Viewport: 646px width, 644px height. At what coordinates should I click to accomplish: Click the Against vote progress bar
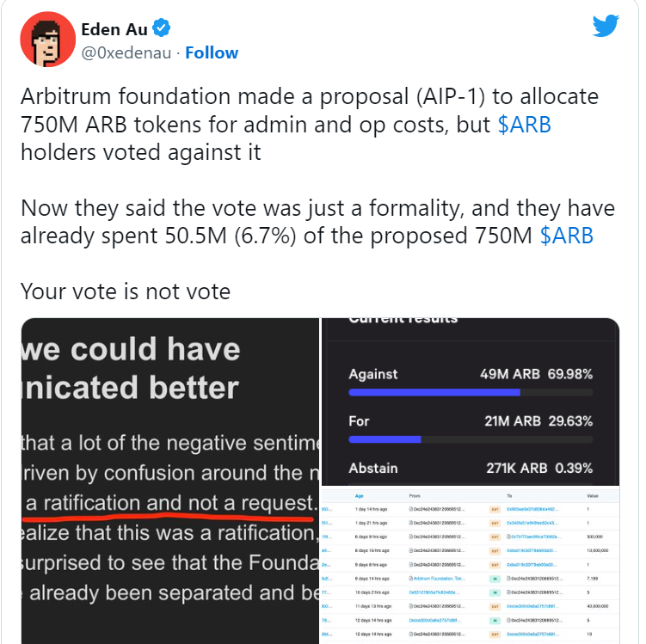471,392
